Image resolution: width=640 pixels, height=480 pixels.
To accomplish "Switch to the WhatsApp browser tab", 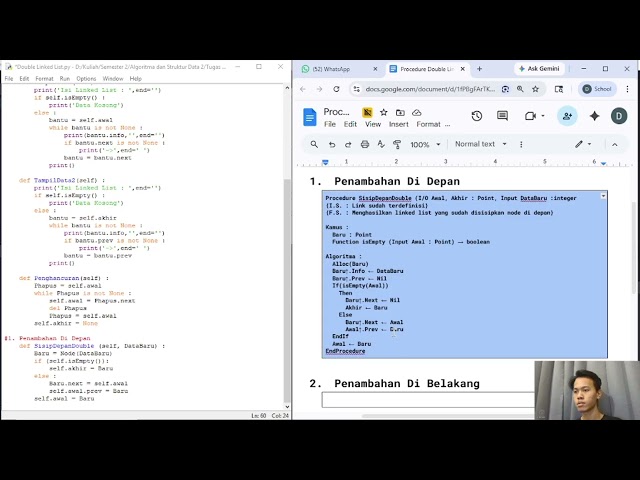I will click(335, 69).
